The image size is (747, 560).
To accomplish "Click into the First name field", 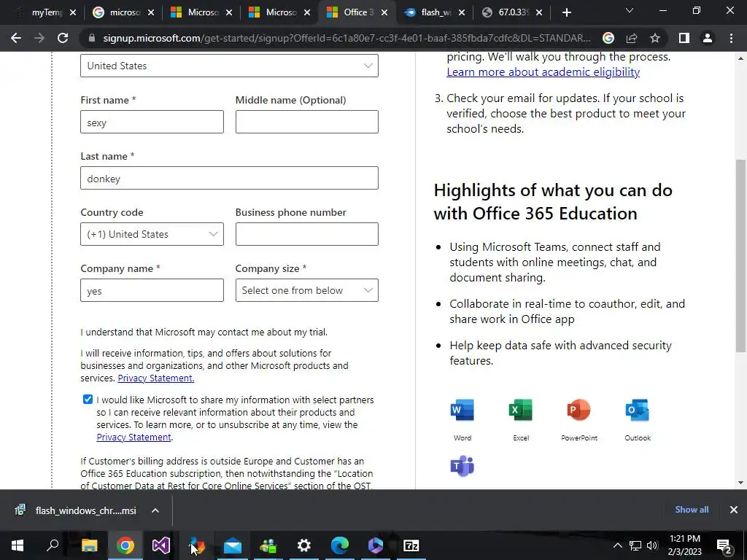I will coord(152,122).
